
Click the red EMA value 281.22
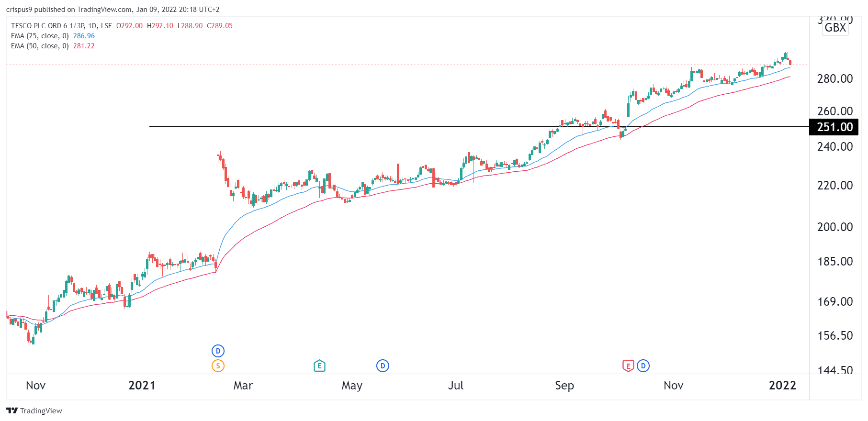coord(84,46)
